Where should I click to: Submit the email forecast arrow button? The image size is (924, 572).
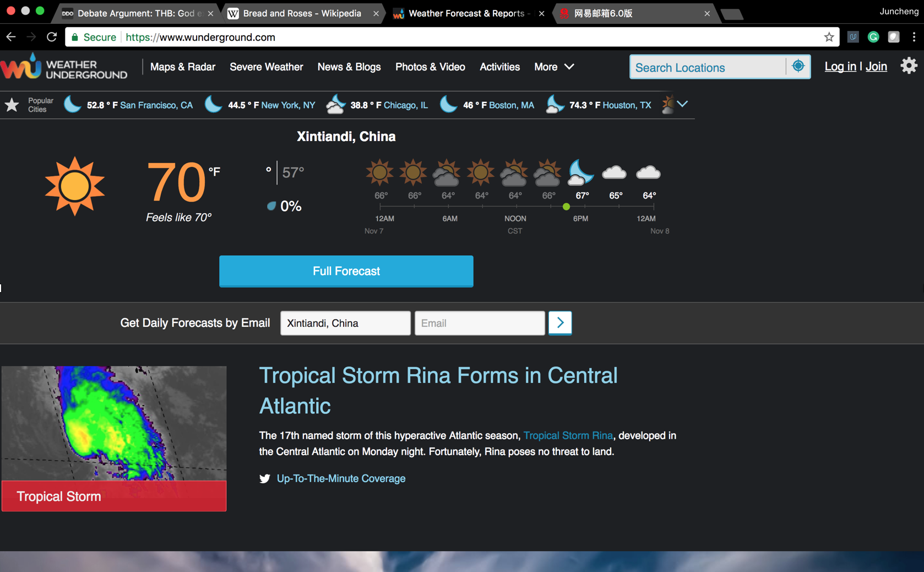click(560, 323)
